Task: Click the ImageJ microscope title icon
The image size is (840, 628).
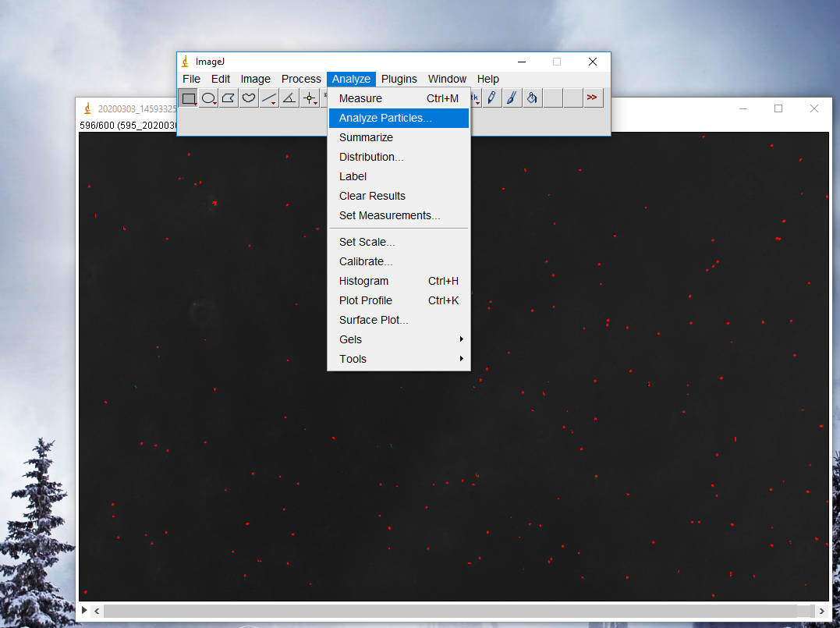Action: [x=186, y=62]
